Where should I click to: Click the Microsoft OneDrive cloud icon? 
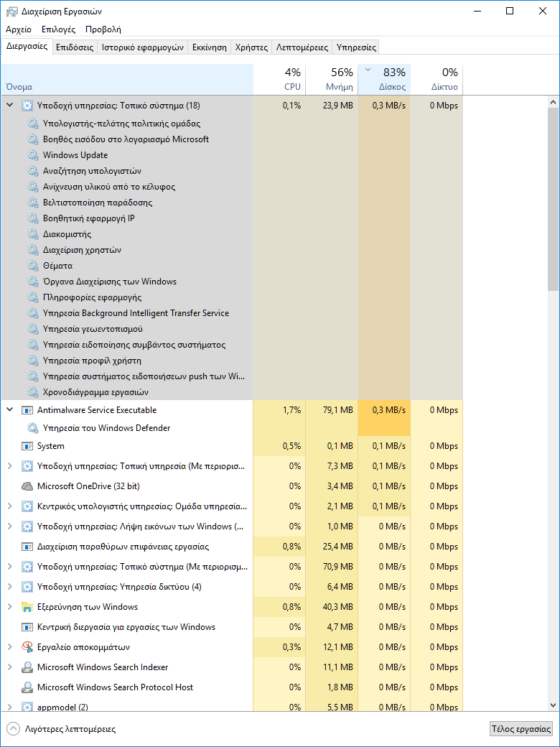(x=27, y=486)
